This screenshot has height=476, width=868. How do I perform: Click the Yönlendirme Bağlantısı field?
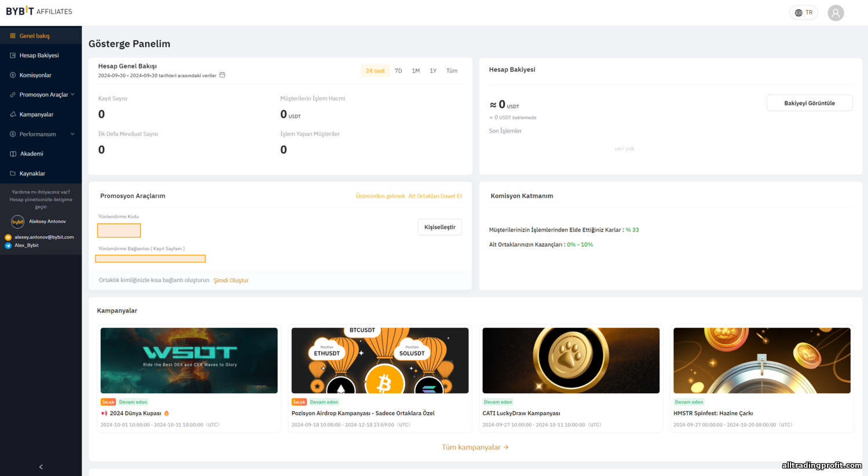(150, 259)
